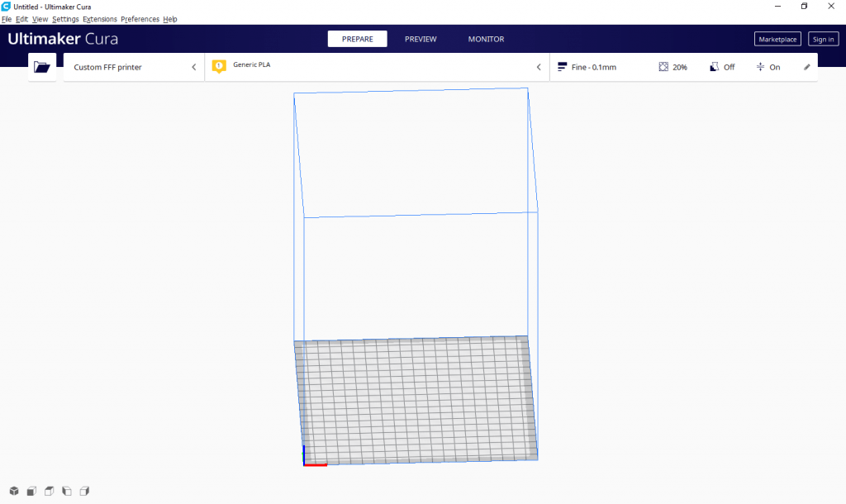846x504 pixels.
Task: Select the 3D view camera icon
Action: [14, 491]
